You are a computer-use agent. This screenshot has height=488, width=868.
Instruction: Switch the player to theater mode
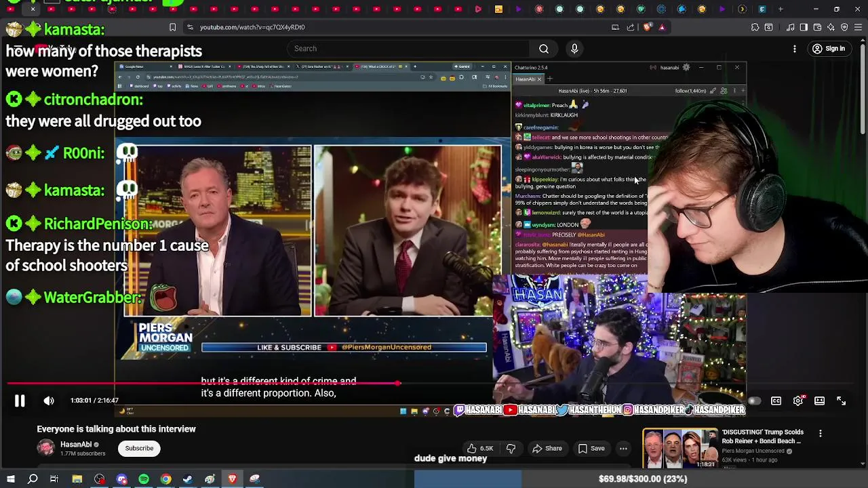(x=819, y=401)
